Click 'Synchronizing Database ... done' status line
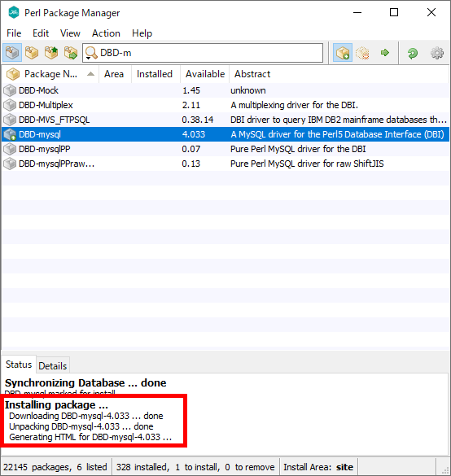This screenshot has height=476, width=451. (85, 382)
